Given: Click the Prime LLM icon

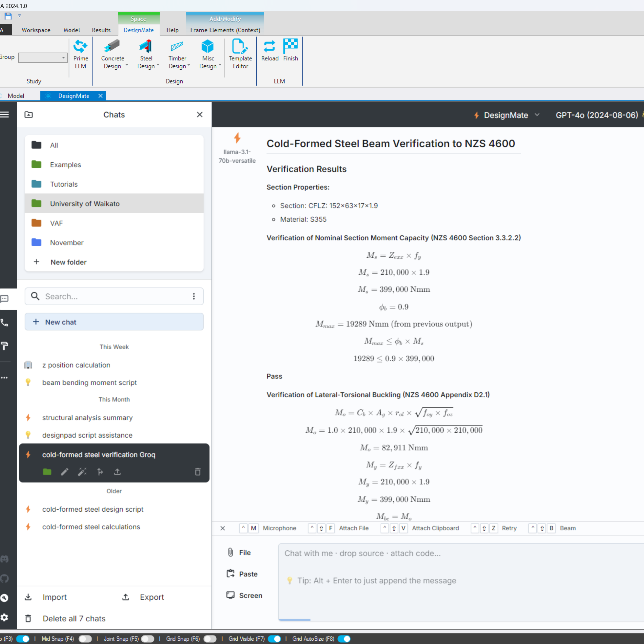Looking at the screenshot, I should (80, 47).
